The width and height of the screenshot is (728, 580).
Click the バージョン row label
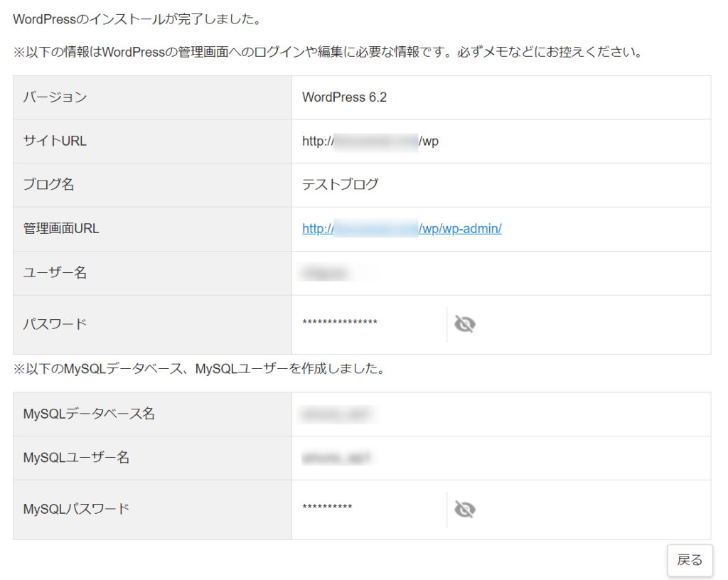point(55,97)
